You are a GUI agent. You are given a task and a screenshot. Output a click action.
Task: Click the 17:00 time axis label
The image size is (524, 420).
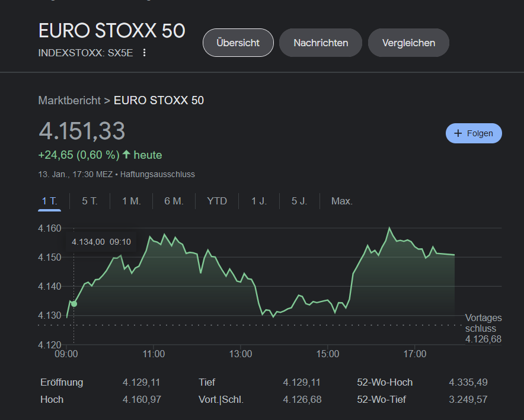click(x=415, y=354)
